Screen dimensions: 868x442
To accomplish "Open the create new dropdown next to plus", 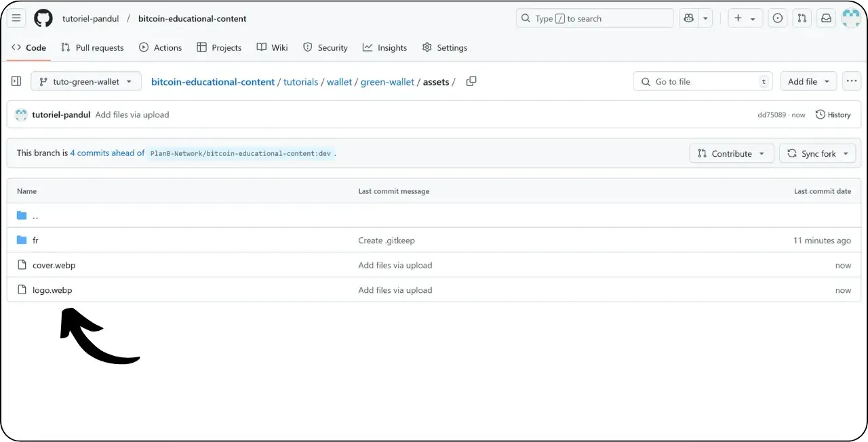I will point(745,18).
